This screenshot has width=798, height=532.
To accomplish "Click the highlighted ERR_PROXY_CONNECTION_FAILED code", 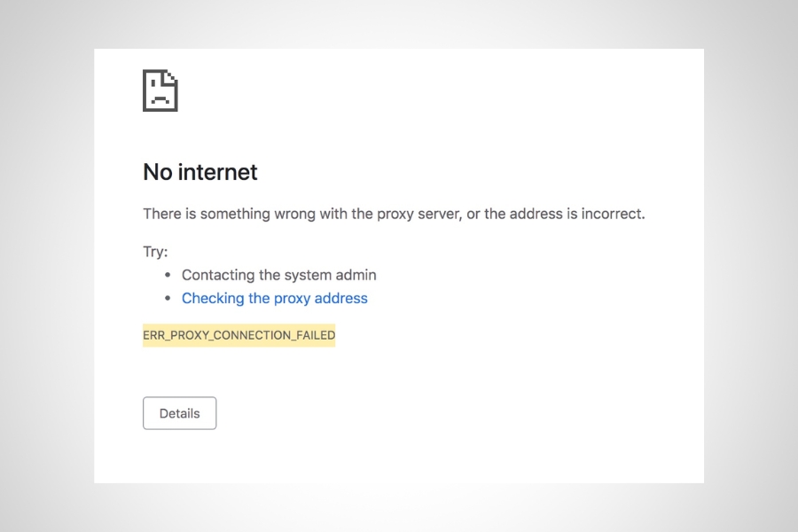I will 239,335.
